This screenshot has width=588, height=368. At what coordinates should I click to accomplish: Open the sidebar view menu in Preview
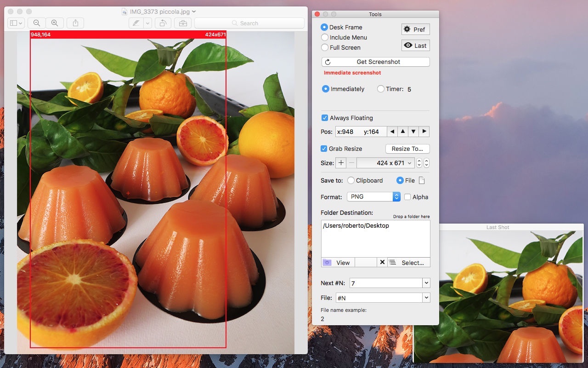(x=16, y=23)
